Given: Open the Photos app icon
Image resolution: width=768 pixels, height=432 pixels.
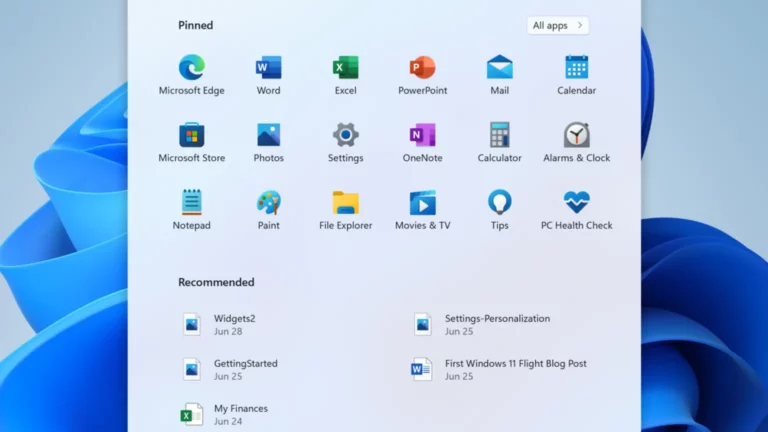Looking at the screenshot, I should pyautogui.click(x=268, y=142).
